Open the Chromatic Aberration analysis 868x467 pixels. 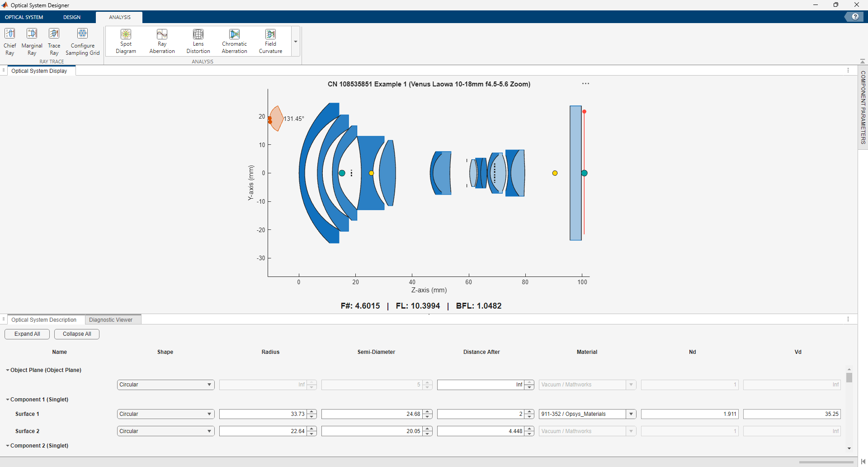234,41
